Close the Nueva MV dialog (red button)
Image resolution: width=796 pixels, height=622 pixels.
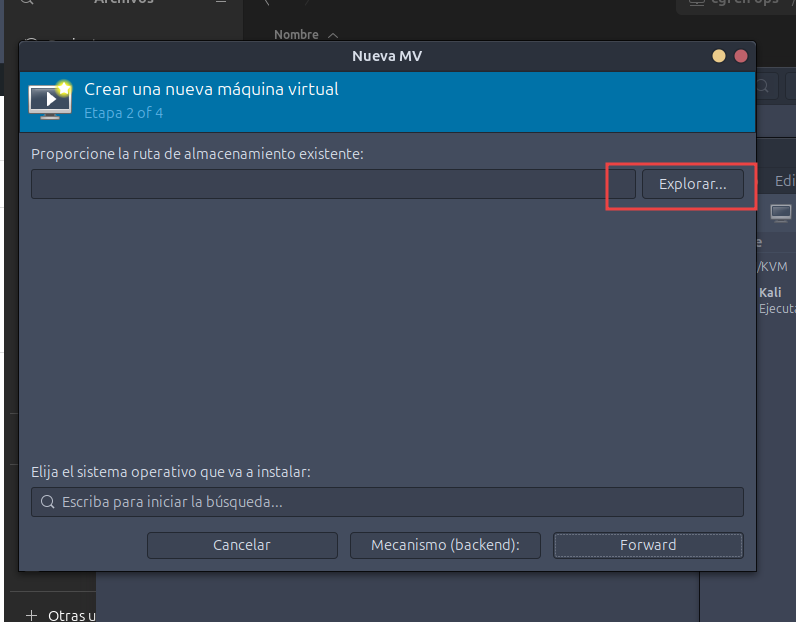pos(741,56)
